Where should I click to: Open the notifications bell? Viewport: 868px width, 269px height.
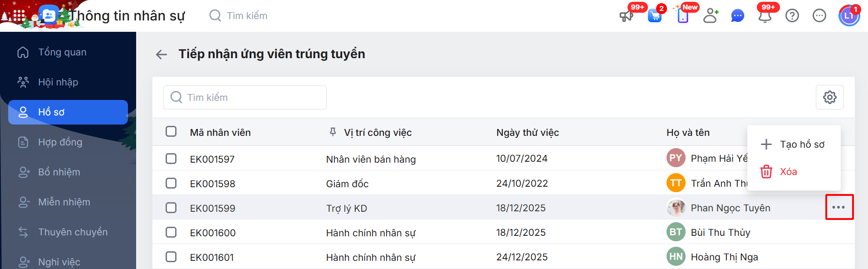[x=765, y=16]
